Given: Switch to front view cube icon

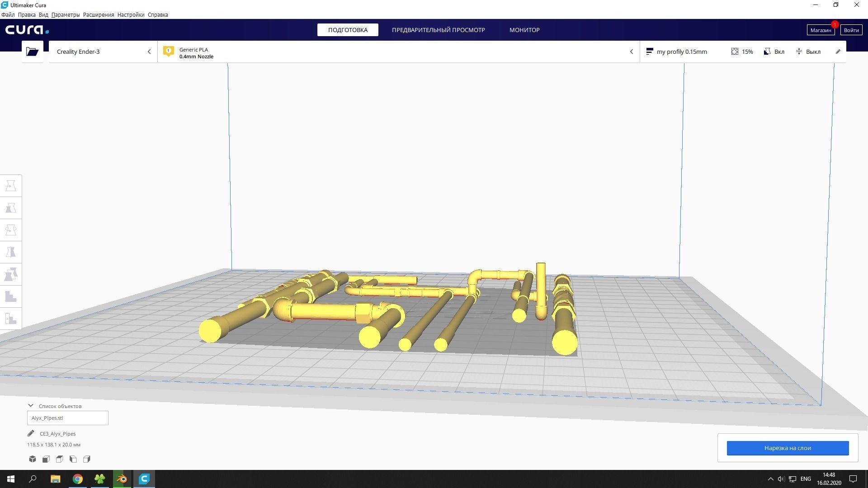Looking at the screenshot, I should click(x=46, y=459).
